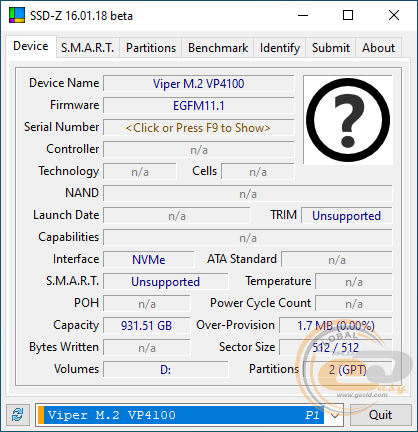Click the Sector Size value 512 / 512
The height and width of the screenshot is (432, 418).
[x=336, y=348]
